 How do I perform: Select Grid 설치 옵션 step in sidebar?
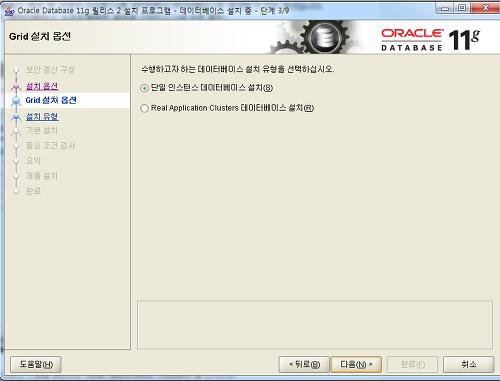(x=51, y=100)
